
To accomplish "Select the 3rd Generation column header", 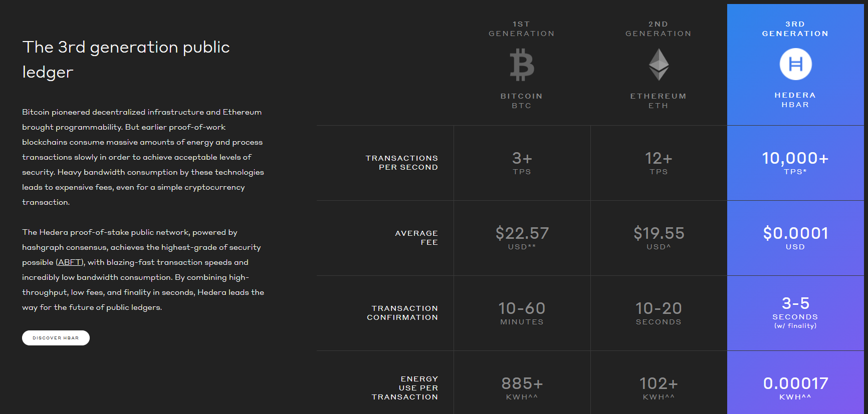I will pyautogui.click(x=795, y=29).
